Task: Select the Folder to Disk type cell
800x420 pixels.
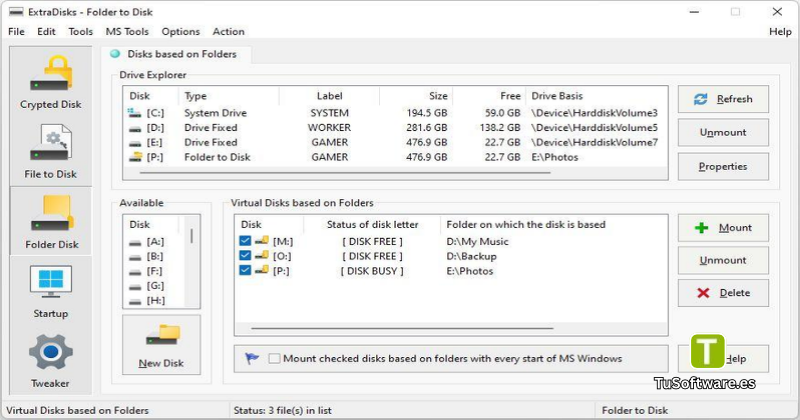Action: point(217,157)
